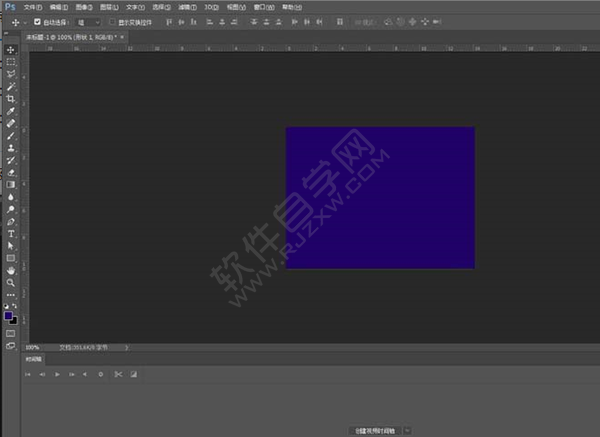
Task: Select the Rectangular Marquee tool
Action: pyautogui.click(x=11, y=61)
